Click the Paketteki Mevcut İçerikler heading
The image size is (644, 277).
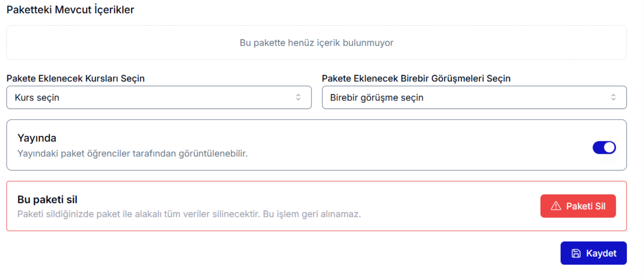(70, 10)
